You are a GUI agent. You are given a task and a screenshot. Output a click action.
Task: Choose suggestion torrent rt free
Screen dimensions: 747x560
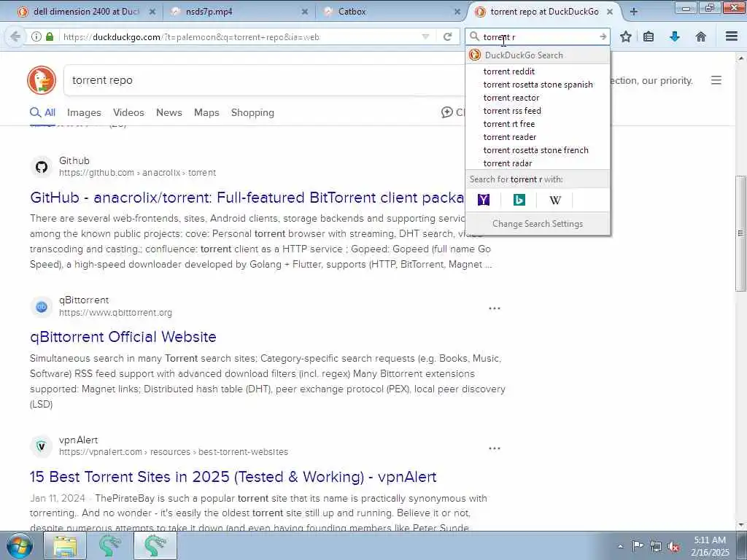538,124
